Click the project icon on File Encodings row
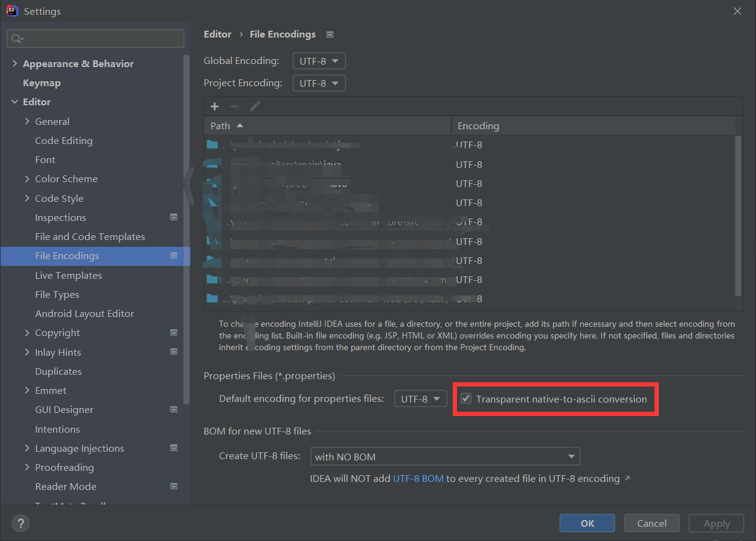The image size is (756, 541). 173,255
